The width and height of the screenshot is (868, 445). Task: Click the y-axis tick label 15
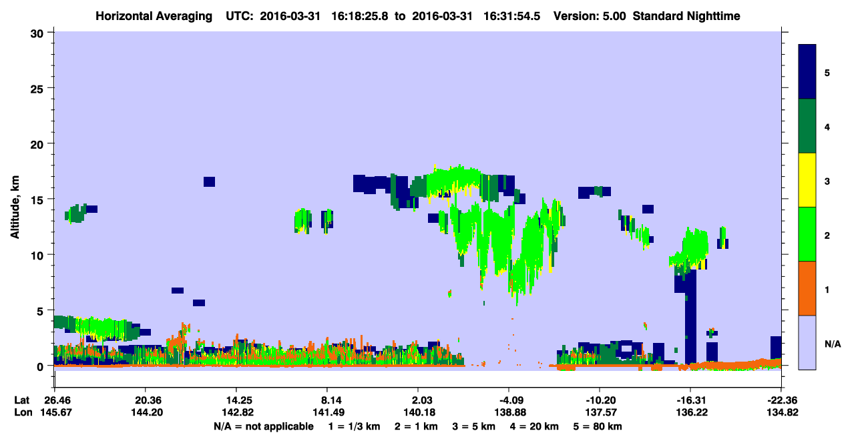tap(39, 199)
